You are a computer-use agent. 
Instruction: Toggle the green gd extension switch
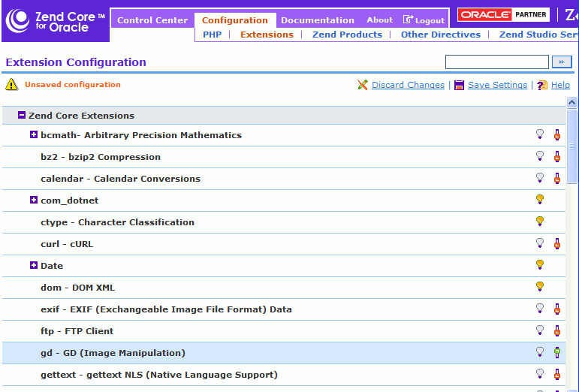point(557,352)
